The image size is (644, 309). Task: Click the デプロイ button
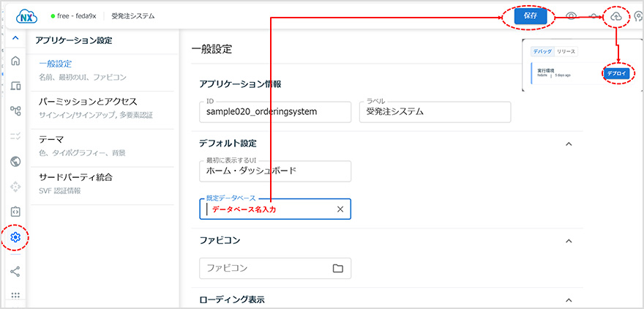[617, 72]
